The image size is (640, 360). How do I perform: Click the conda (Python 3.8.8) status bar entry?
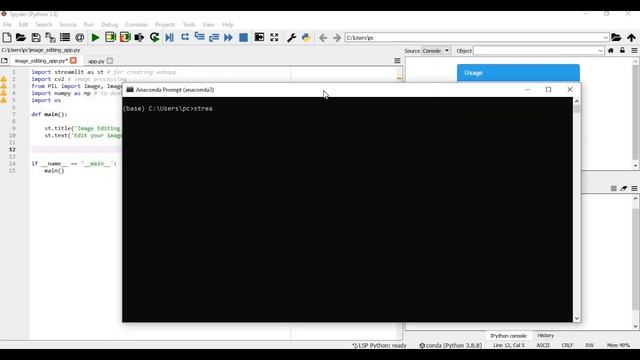[x=451, y=345]
